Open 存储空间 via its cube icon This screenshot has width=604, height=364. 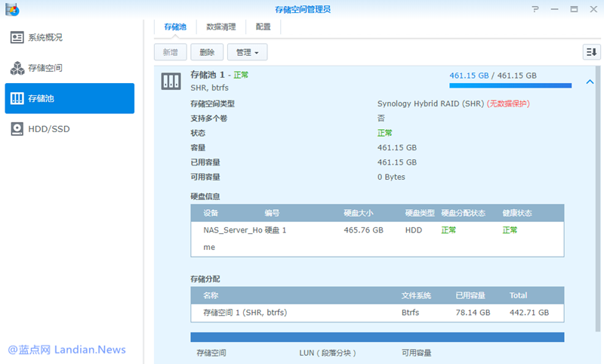point(17,69)
